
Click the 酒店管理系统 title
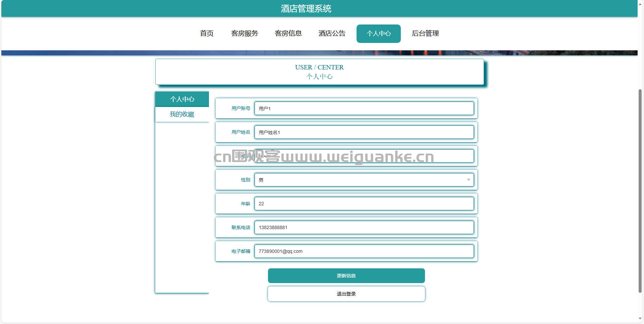306,9
